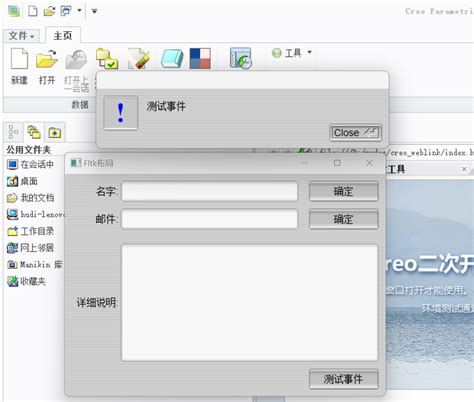
Task: Expand the 工具 dropdown in ribbon
Action: (x=292, y=53)
